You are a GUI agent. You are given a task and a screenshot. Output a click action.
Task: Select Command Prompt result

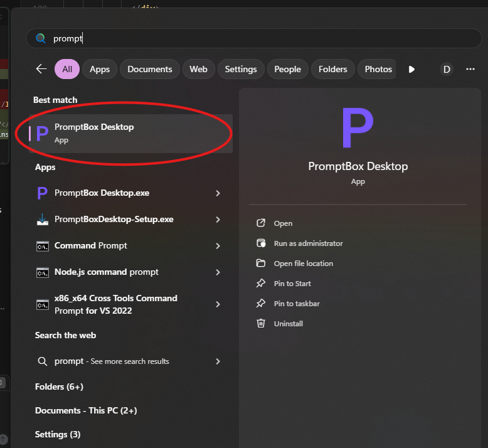(130, 246)
